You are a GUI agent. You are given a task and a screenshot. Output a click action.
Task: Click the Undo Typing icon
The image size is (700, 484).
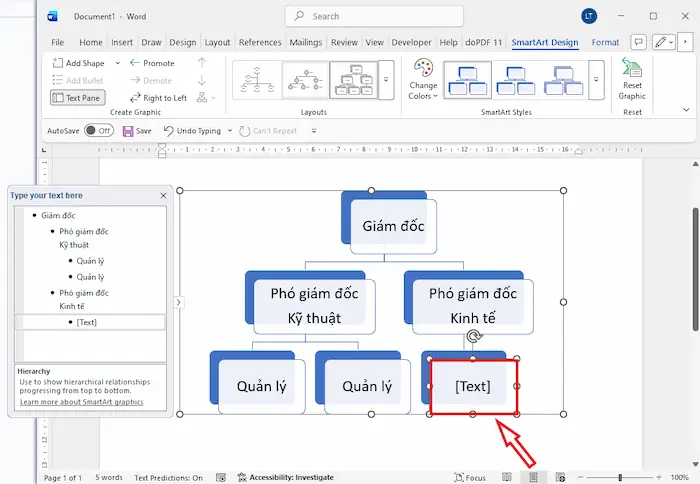tap(169, 131)
